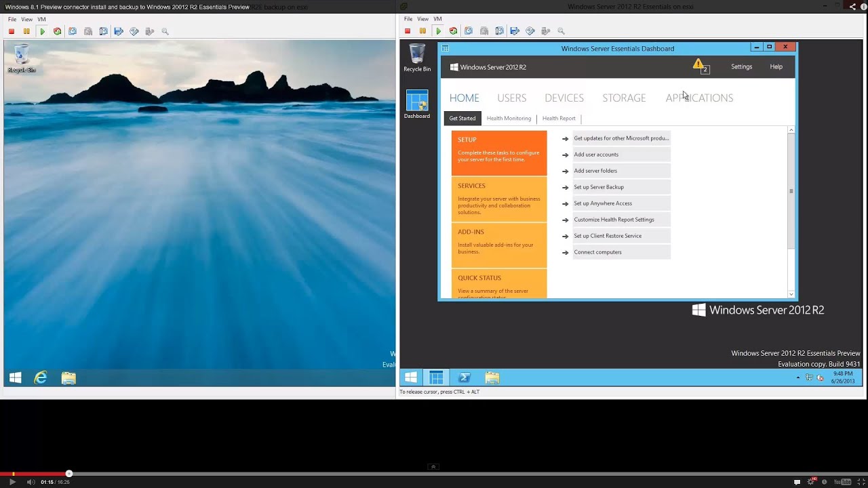Image resolution: width=868 pixels, height=488 pixels.
Task: Click CD/DVD connect icon in left console toolbar
Action: point(134,31)
